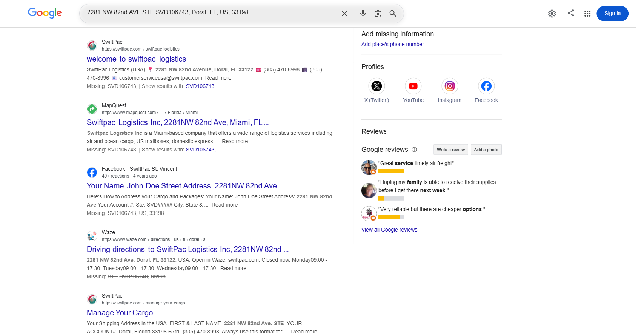Open the YouTube profile icon
Viewport: 644px width, 335px height.
(413, 86)
